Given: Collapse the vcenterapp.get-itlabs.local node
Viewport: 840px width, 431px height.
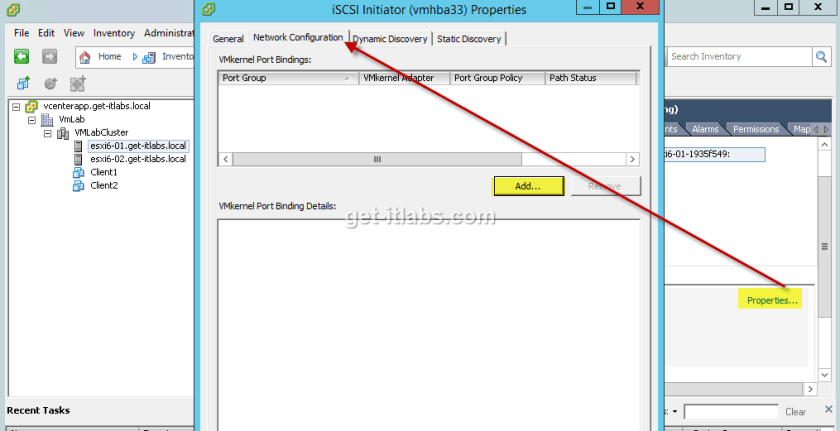Looking at the screenshot, I should click(16, 107).
